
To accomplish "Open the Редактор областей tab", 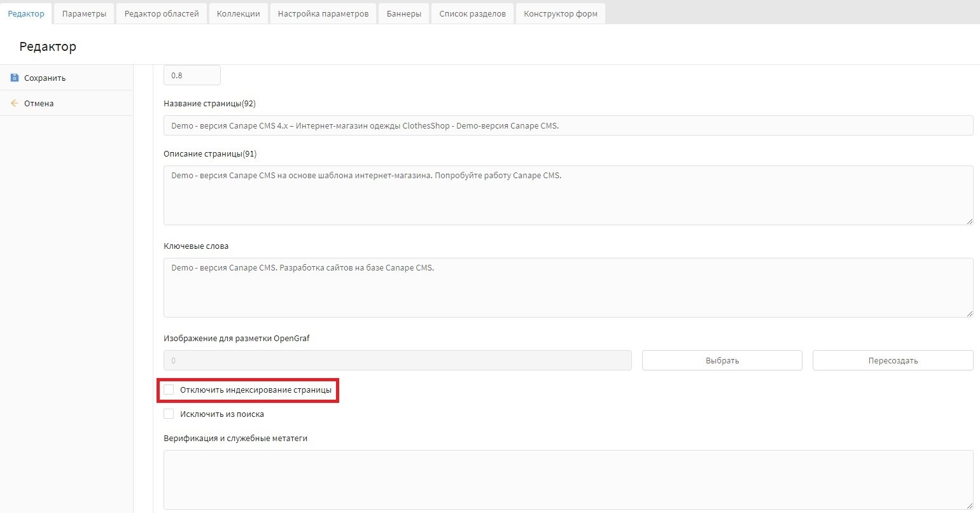I will point(162,13).
